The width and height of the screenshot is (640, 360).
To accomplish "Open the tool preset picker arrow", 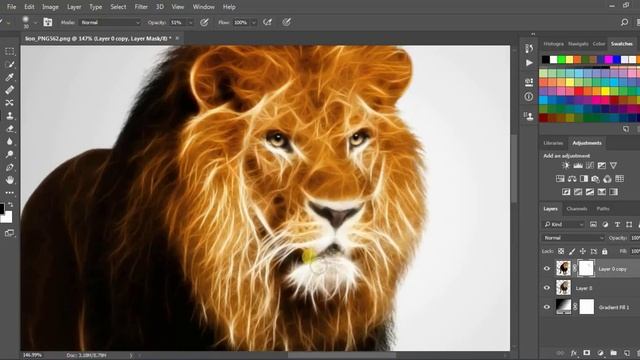I will 8,23.
